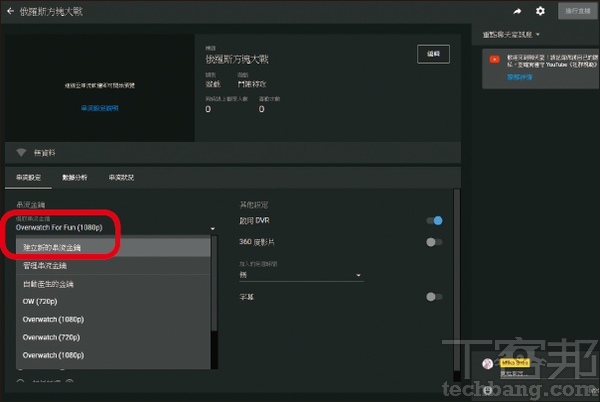Click the stream preview placeholder area

(x=99, y=88)
